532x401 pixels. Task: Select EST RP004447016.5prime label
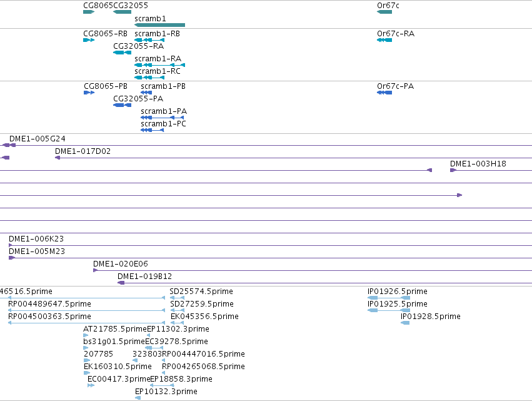click(x=204, y=355)
